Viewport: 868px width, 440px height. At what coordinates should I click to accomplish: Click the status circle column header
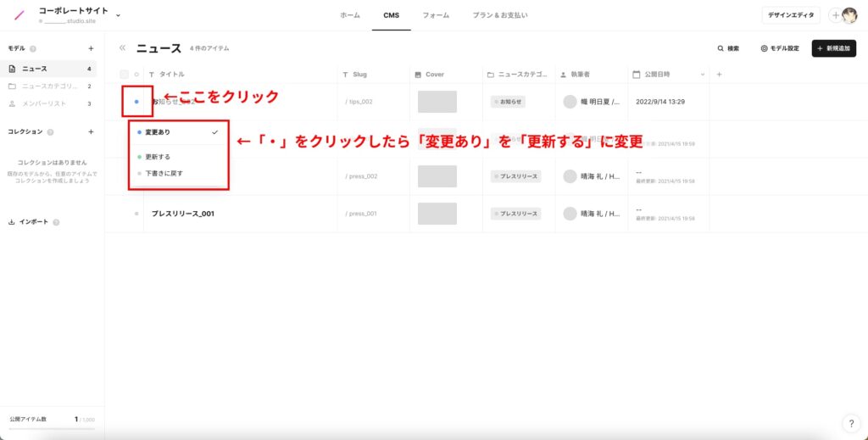click(136, 74)
